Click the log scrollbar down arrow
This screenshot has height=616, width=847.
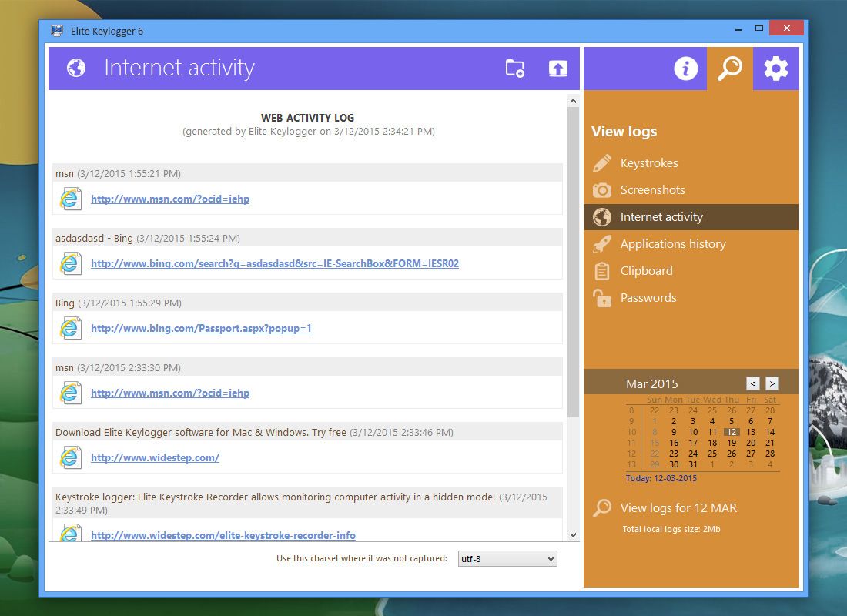[573, 535]
